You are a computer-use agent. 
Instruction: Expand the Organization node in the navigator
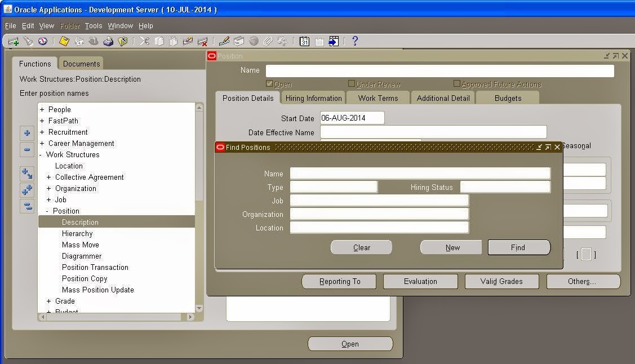point(48,188)
